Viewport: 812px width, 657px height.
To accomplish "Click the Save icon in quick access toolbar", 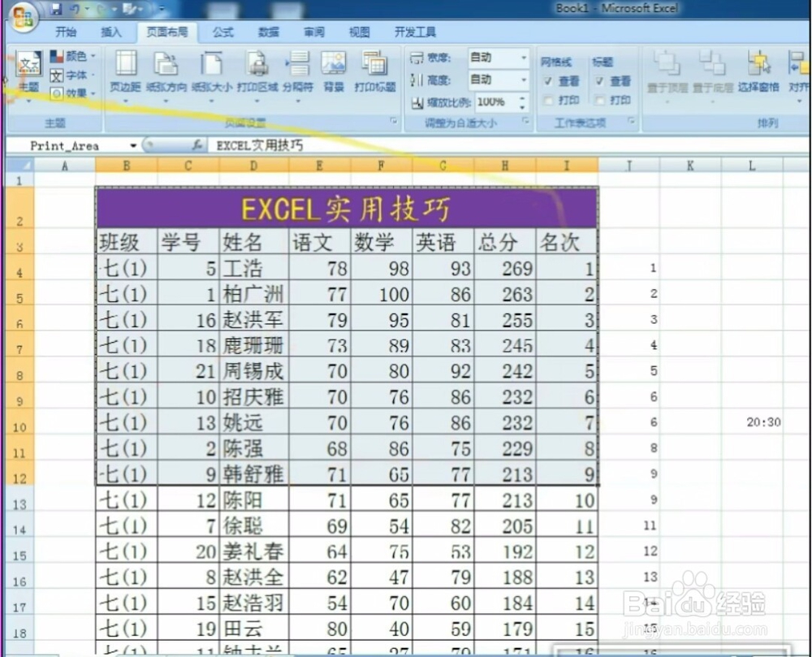I will 56,9.
